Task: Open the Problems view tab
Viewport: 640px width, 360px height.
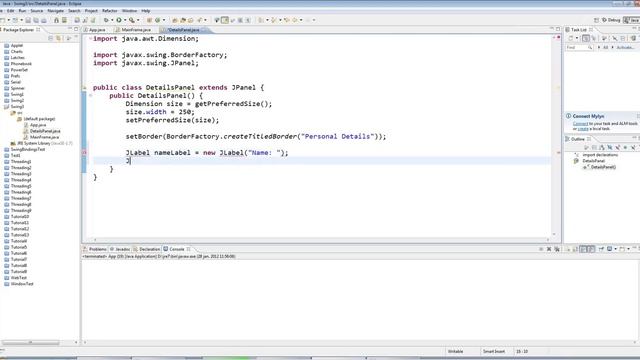Action: coord(95,249)
